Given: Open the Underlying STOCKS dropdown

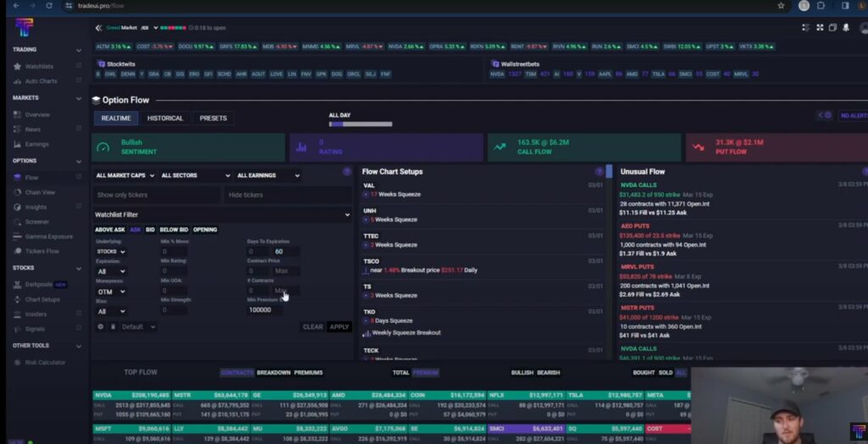Looking at the screenshot, I should point(111,252).
